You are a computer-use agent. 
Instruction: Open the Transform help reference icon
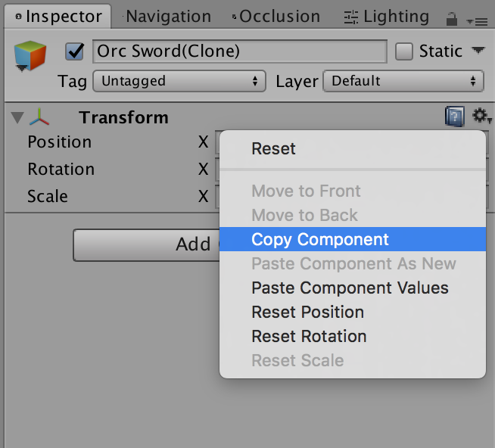coord(454,117)
